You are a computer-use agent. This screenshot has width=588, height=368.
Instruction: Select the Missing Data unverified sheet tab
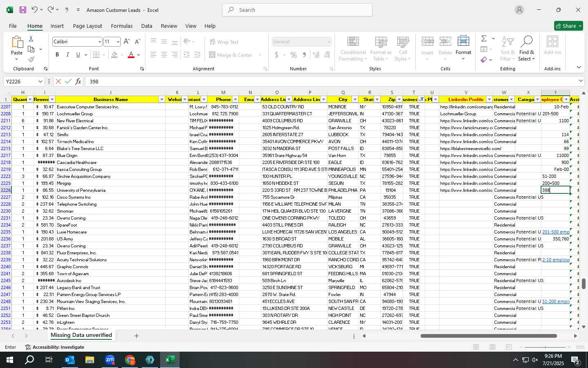[81, 335]
